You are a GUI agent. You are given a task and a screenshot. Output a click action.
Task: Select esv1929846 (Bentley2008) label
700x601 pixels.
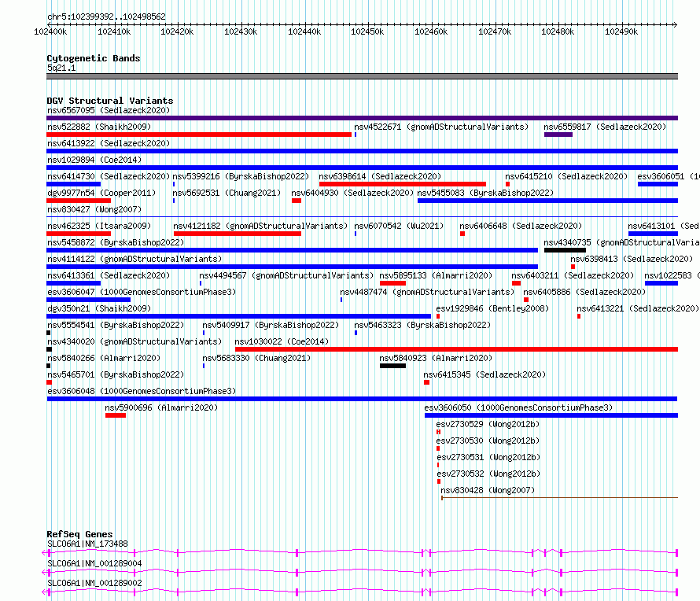[x=492, y=308]
